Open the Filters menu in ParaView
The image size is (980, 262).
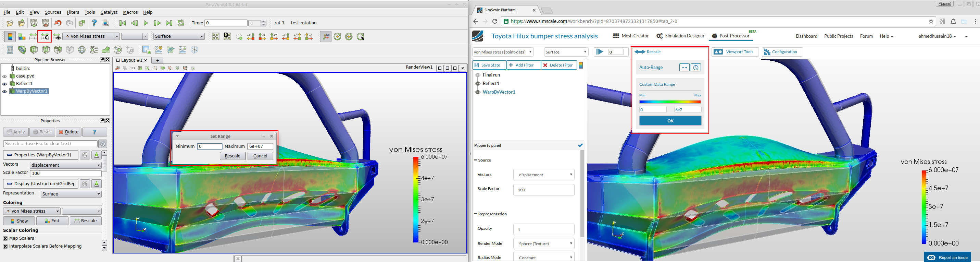(73, 12)
